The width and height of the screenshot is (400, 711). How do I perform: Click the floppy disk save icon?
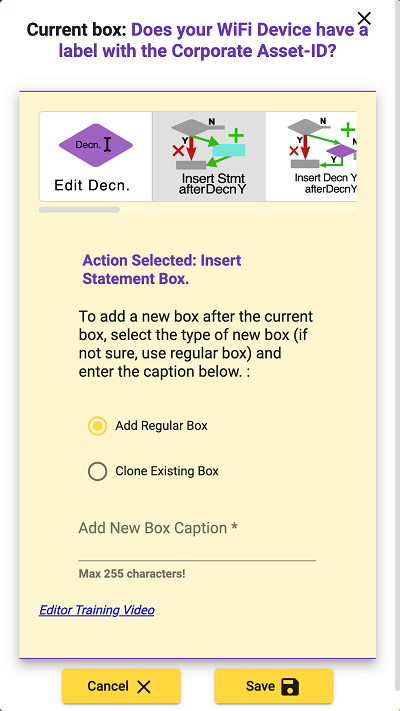pos(290,687)
